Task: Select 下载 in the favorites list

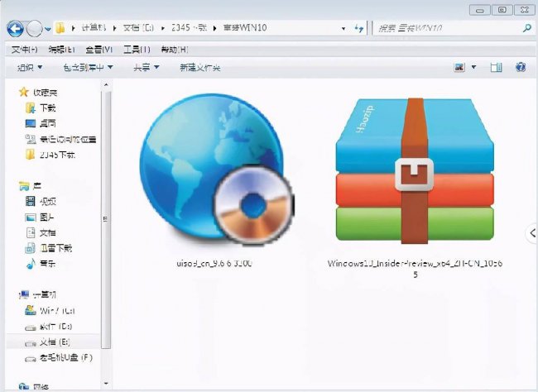Action: [x=41, y=108]
